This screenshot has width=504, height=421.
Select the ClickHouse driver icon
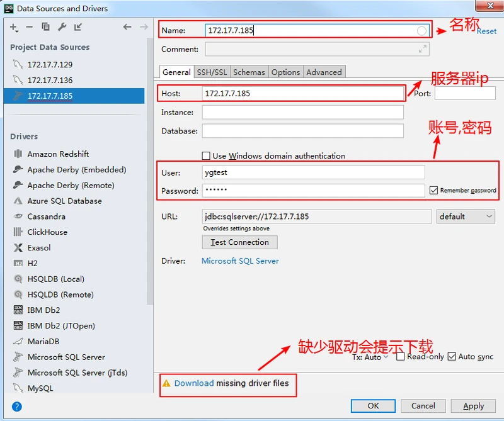click(18, 232)
